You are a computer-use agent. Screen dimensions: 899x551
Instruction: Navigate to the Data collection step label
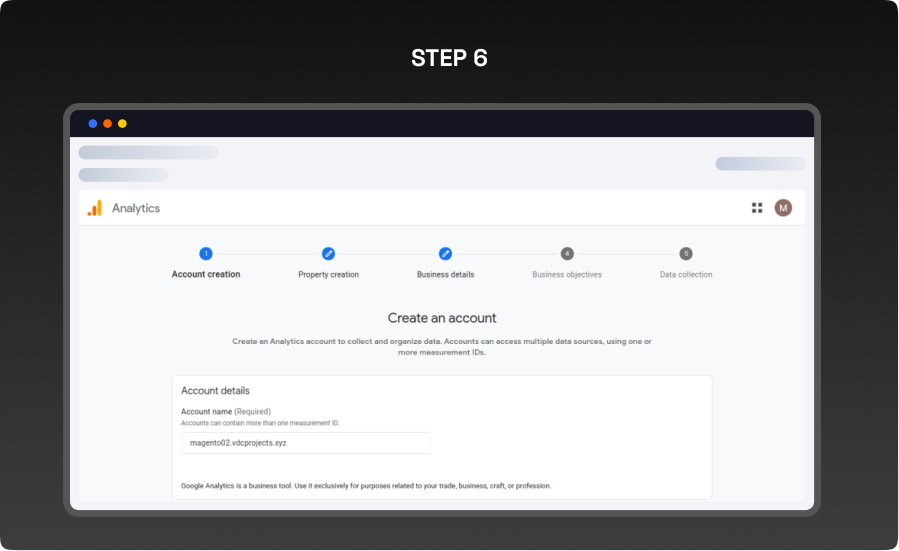[686, 274]
